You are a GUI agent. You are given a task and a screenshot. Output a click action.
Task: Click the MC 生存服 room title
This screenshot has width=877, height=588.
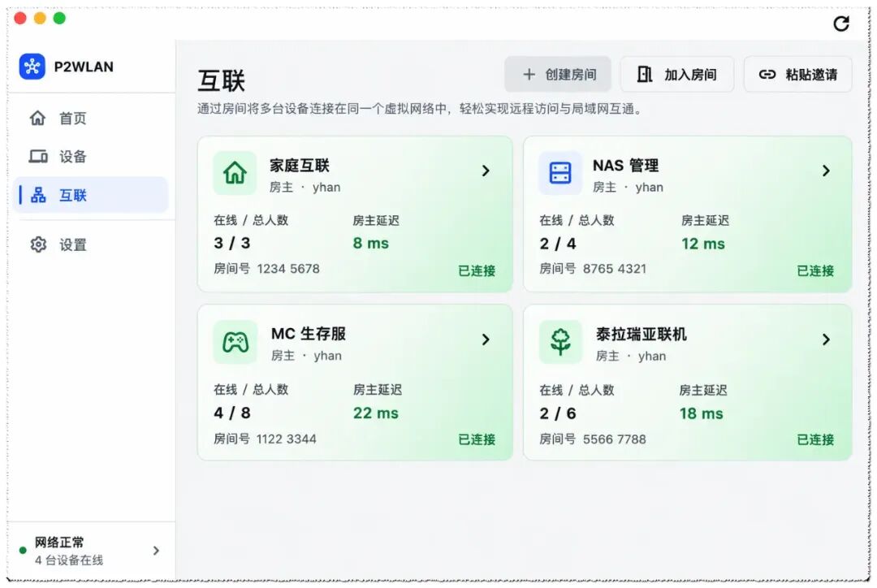[x=309, y=334]
